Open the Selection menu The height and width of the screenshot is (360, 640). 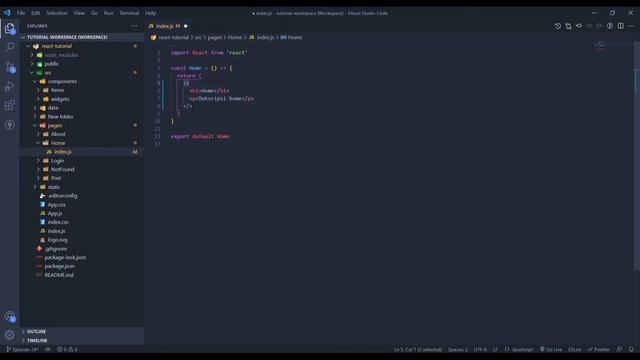(x=57, y=13)
